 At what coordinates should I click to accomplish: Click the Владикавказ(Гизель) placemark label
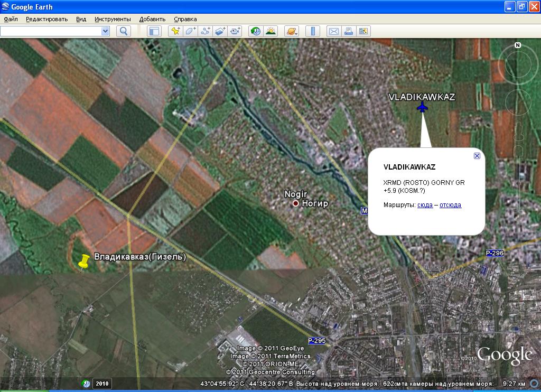tap(140, 257)
